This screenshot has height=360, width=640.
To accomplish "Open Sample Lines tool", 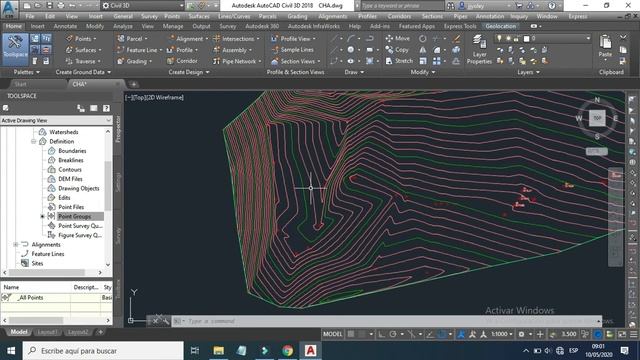I will pyautogui.click(x=292, y=50).
